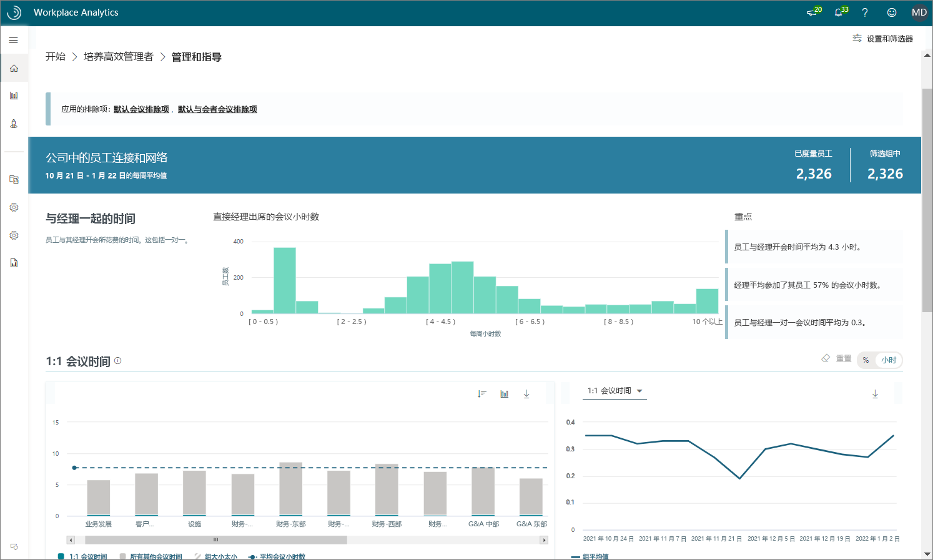Click the page vertical scrollbar thumb
This screenshot has height=560, width=933.
click(x=927, y=200)
